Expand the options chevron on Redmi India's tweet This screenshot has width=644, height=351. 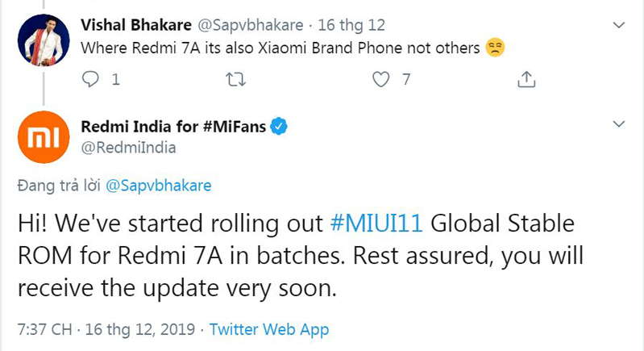tap(618, 125)
